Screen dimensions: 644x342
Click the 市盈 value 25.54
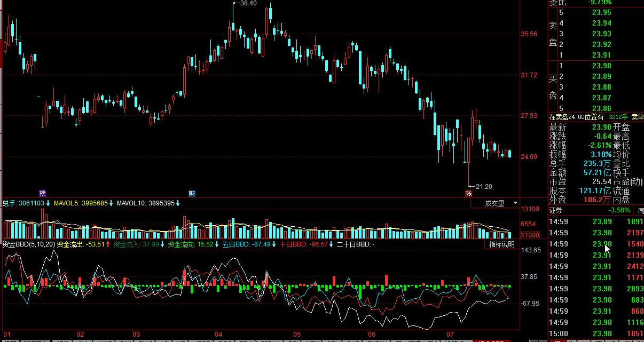pos(602,182)
